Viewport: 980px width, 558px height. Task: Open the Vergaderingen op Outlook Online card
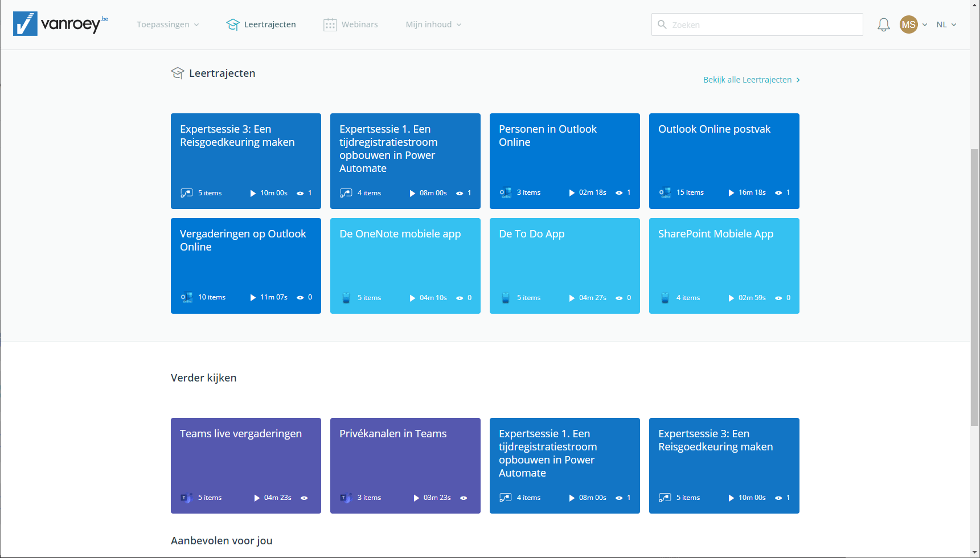pos(246,266)
